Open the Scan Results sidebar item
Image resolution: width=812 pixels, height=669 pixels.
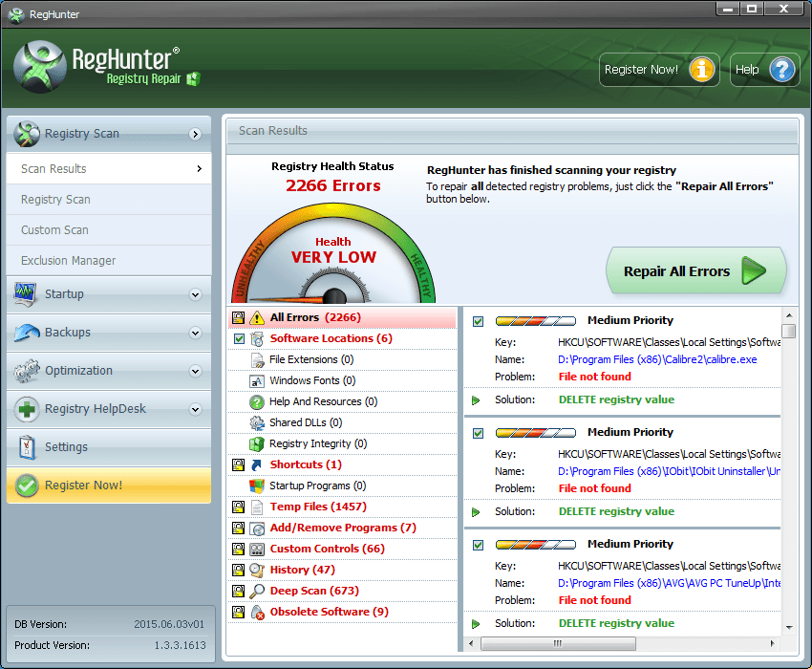point(109,169)
